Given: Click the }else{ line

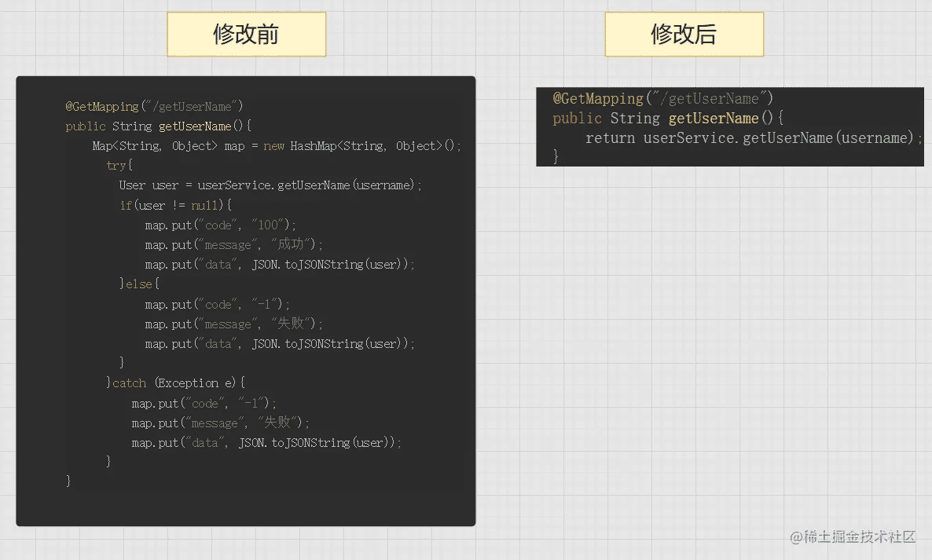Looking at the screenshot, I should (139, 284).
